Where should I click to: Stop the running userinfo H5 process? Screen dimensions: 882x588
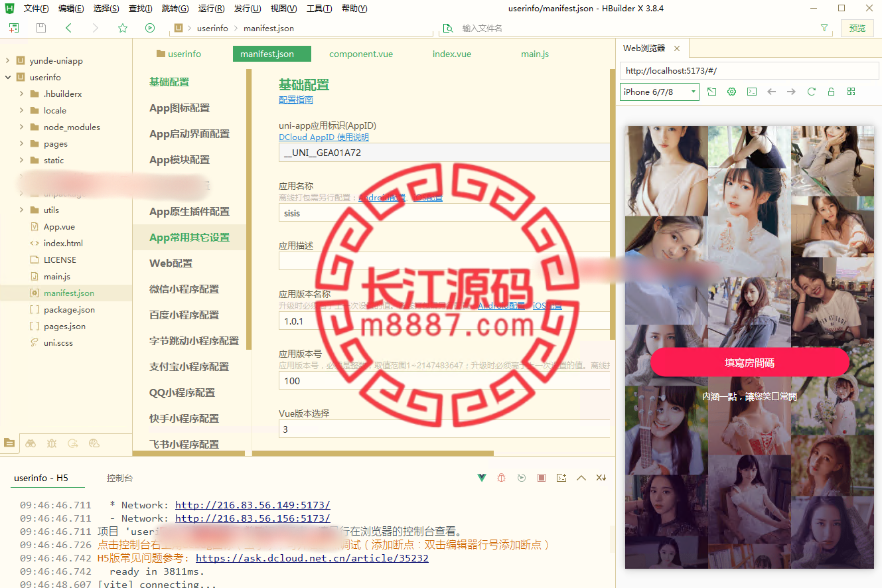(x=542, y=478)
